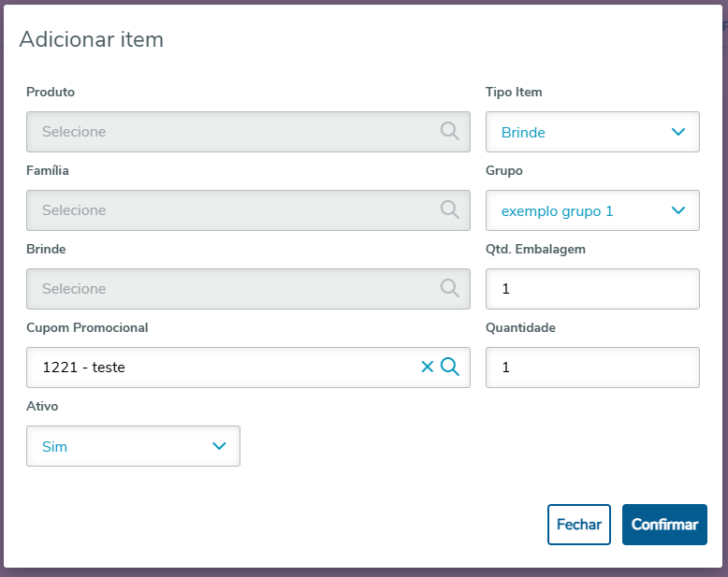This screenshot has height=577, width=728.
Task: Click the magnifier icon in Brinde field
Action: (x=450, y=288)
